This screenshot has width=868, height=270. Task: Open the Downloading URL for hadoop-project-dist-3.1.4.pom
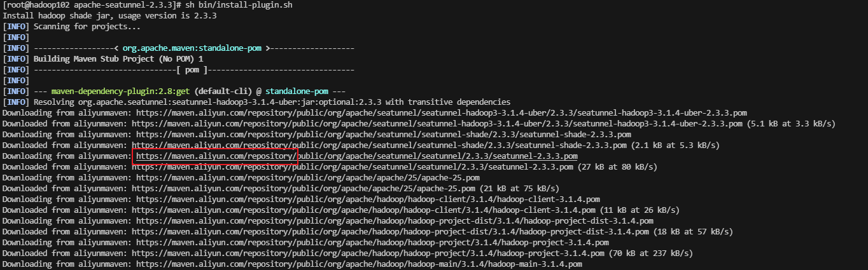point(395,220)
